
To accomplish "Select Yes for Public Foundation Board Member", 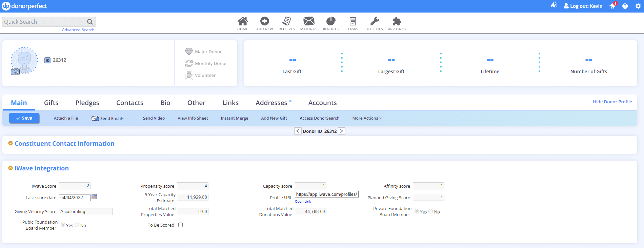I will (63, 225).
